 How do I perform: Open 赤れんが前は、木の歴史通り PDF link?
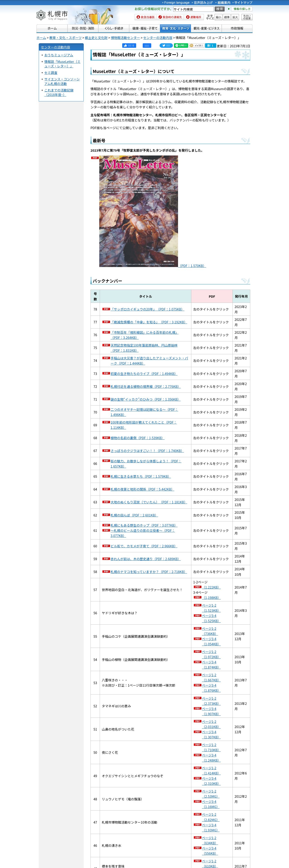146,559
